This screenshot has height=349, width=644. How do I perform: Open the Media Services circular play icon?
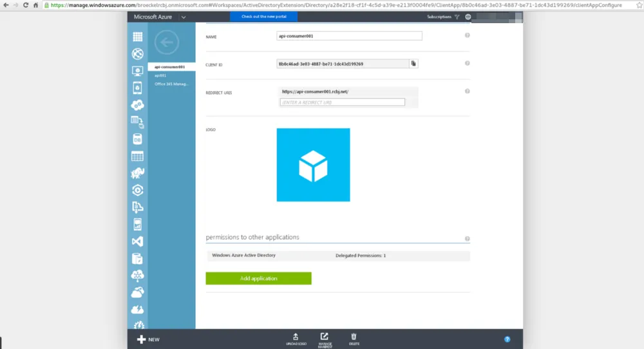tap(138, 191)
